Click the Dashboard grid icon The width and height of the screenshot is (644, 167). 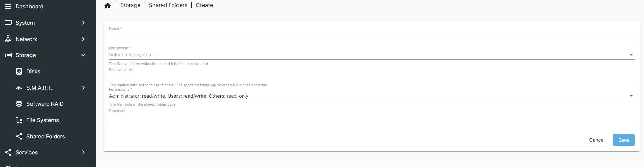click(x=8, y=6)
